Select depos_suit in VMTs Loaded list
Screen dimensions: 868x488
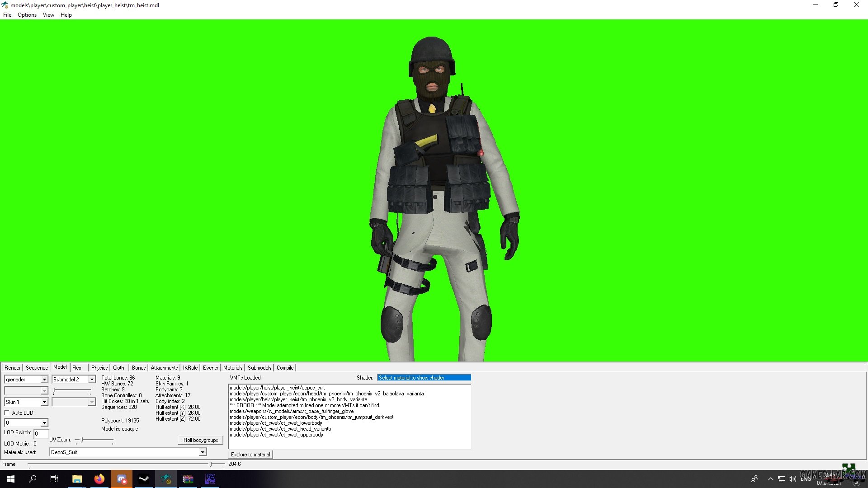pos(277,388)
